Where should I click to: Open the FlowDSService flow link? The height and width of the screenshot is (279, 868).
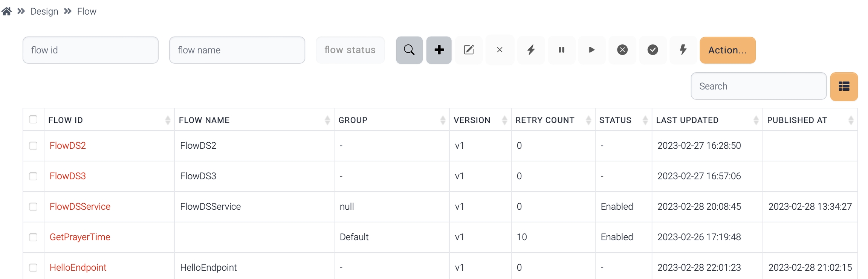(x=80, y=207)
